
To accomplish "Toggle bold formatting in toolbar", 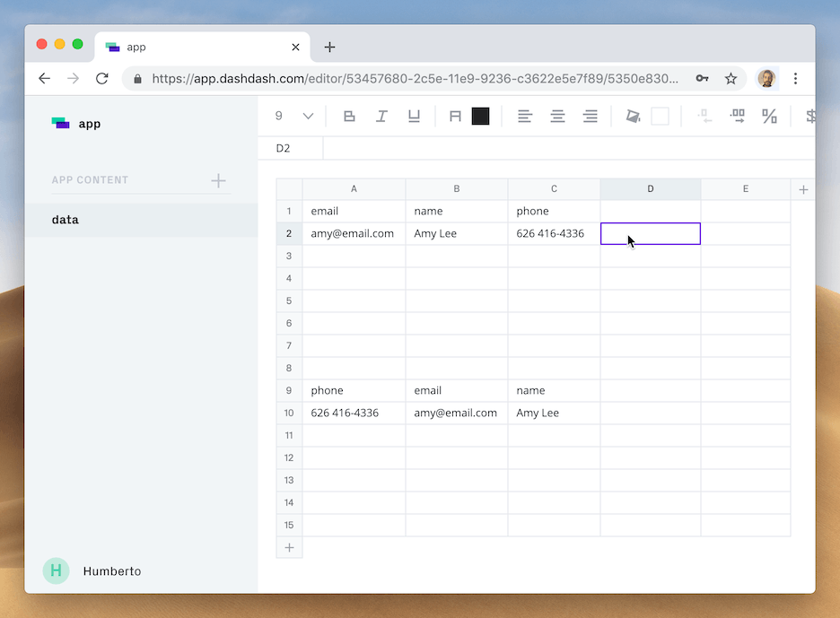I will point(349,117).
